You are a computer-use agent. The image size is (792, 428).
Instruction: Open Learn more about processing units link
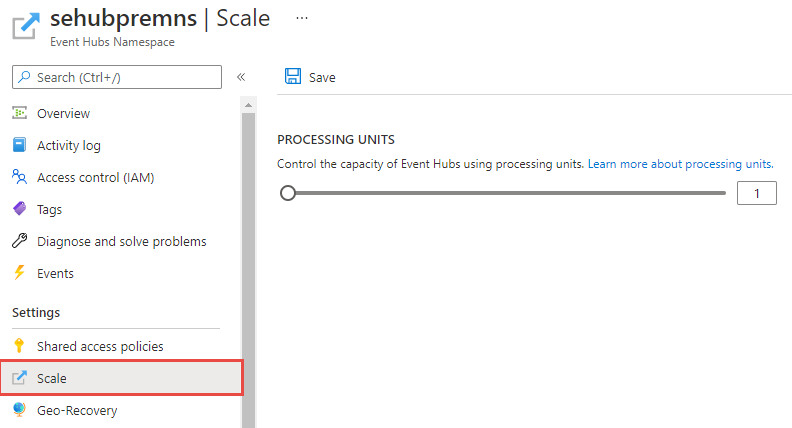coord(681,163)
